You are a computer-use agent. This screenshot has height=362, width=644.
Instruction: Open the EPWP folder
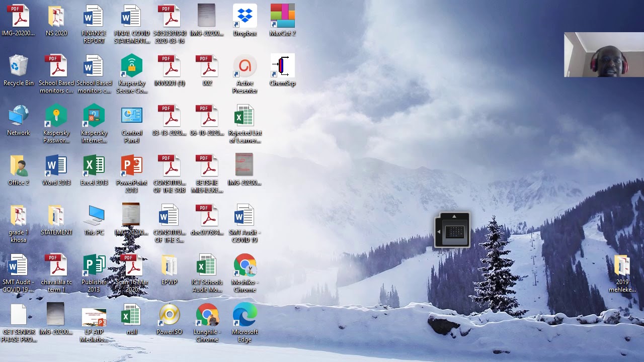pyautogui.click(x=170, y=269)
